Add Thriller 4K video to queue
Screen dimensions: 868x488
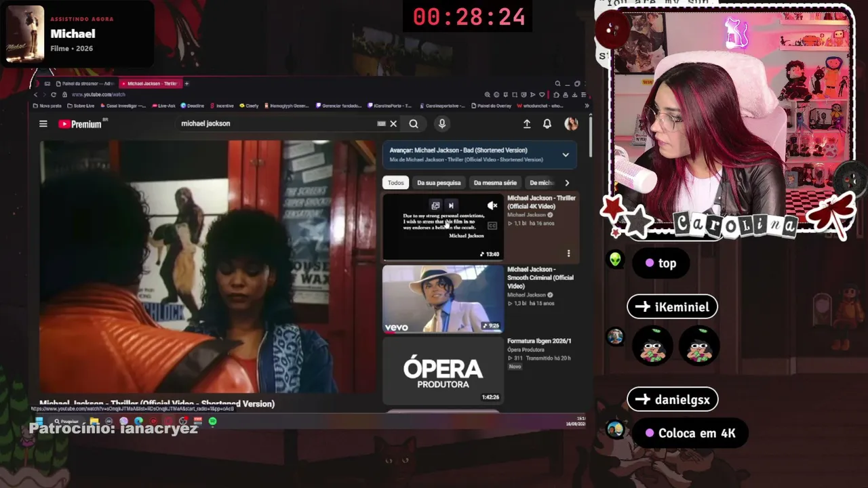(x=435, y=205)
